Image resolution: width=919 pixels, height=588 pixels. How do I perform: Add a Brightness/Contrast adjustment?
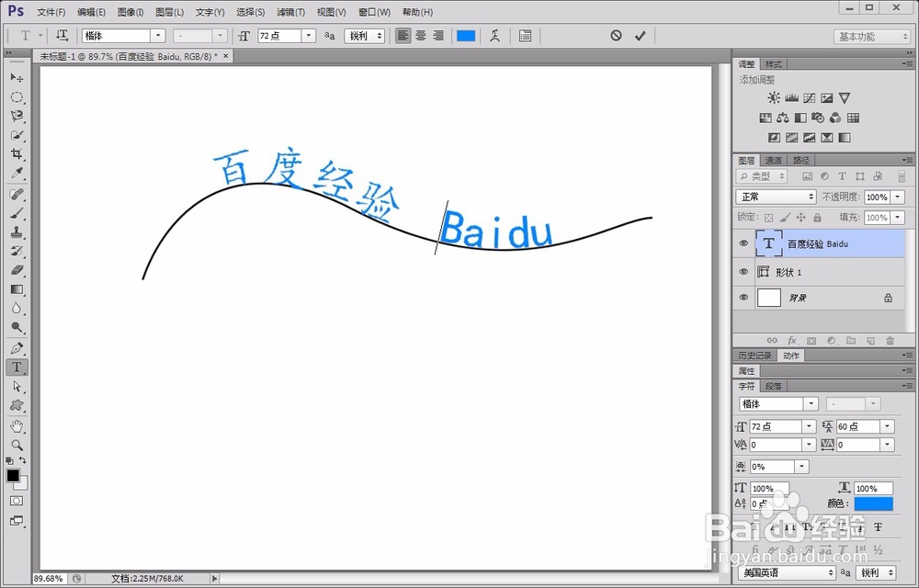pos(774,97)
